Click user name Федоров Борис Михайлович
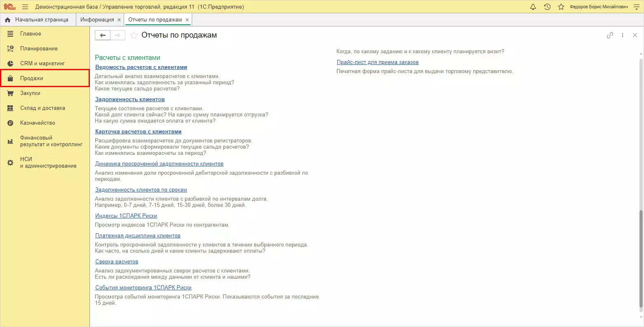This screenshot has width=644, height=327. [x=599, y=7]
